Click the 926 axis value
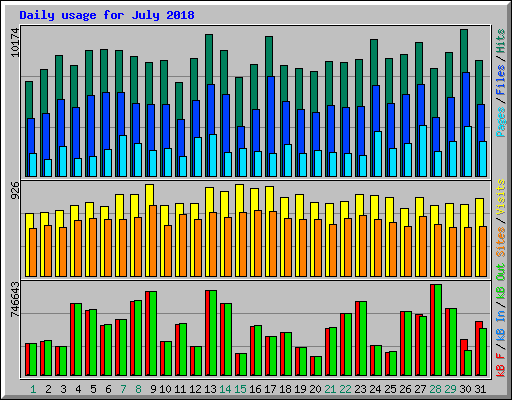512x400 pixels. point(15,191)
